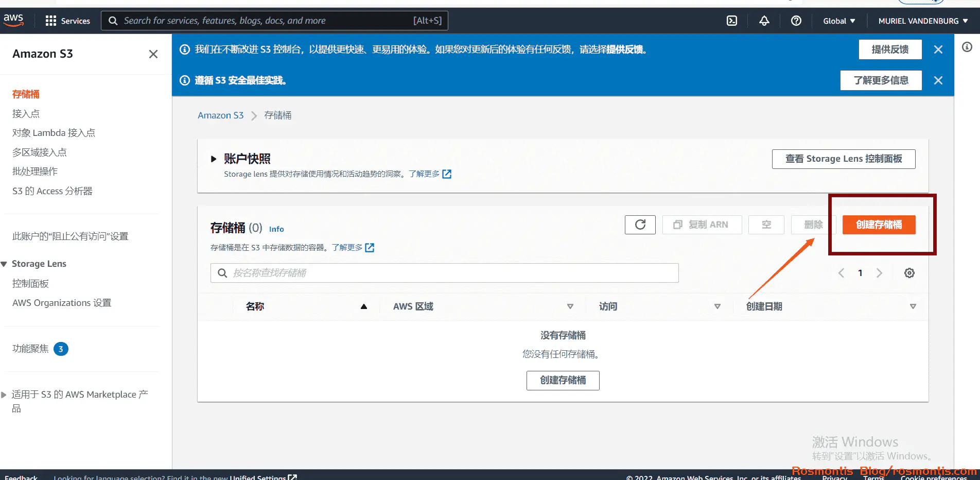
Task: Open 对象 Lambda 接入点
Action: (x=54, y=133)
